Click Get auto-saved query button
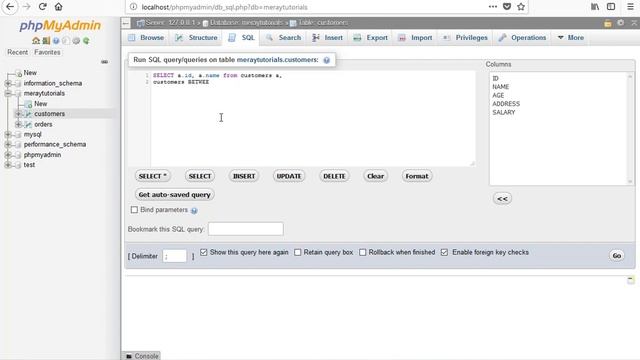Viewport: 640px width, 360px height. pyautogui.click(x=174, y=195)
